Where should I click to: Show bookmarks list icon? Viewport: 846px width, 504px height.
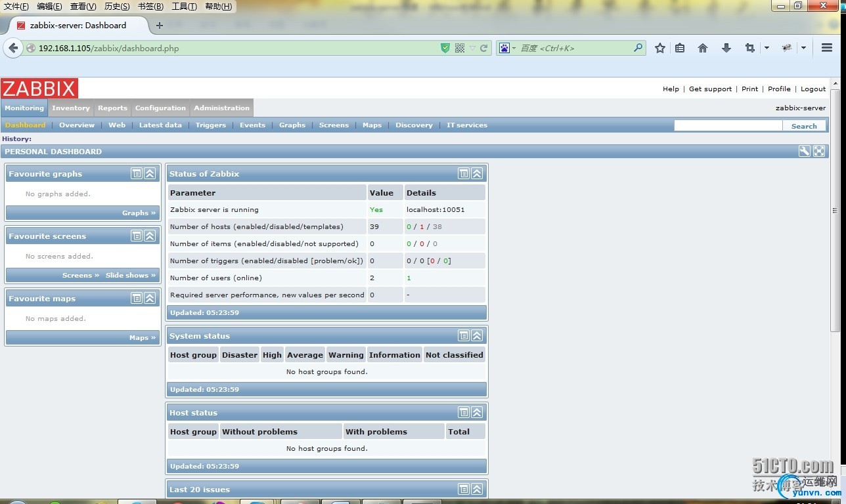pos(680,48)
